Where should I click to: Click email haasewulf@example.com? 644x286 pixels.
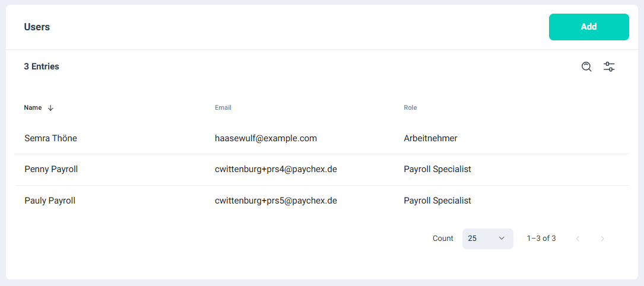265,138
